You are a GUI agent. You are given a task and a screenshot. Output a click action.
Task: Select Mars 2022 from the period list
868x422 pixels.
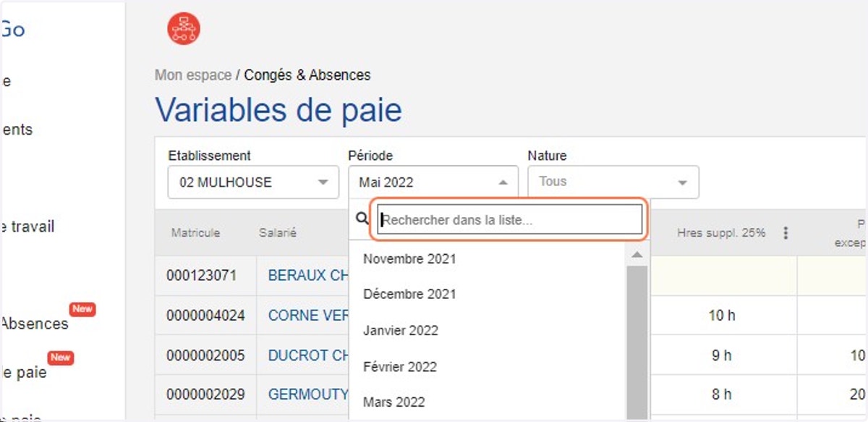[394, 402]
